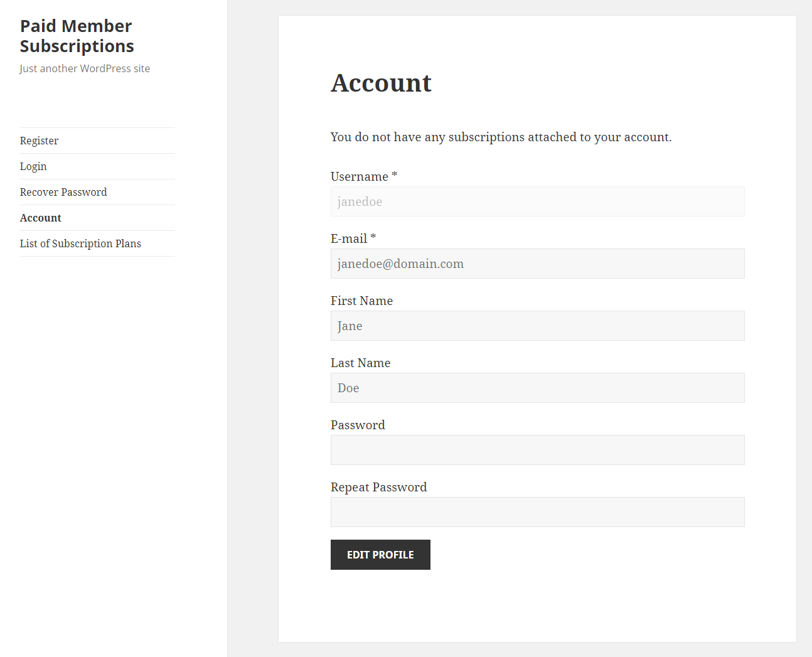Go to the Register page

click(39, 141)
